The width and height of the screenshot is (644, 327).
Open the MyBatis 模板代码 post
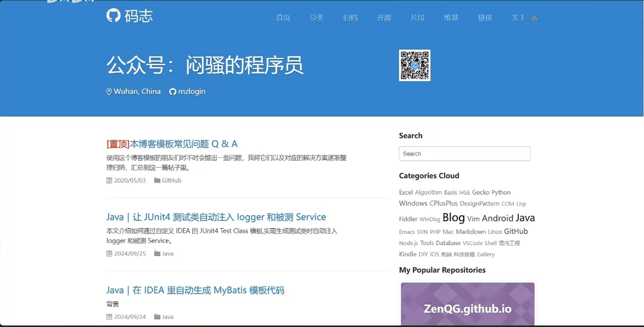coord(195,290)
